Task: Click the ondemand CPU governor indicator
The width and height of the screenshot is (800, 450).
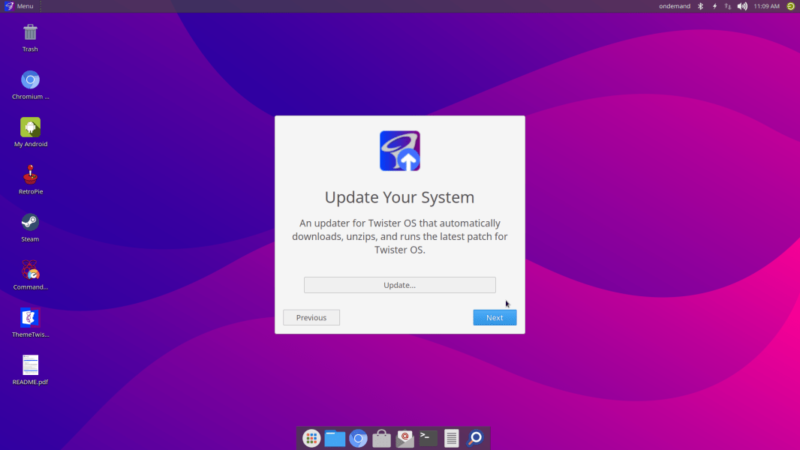Action: click(674, 6)
